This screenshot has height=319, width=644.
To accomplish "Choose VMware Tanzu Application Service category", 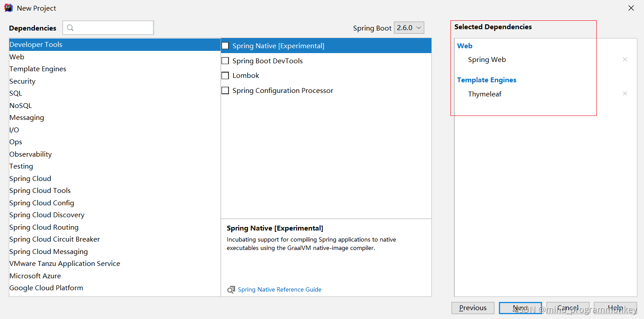I will click(115, 264).
